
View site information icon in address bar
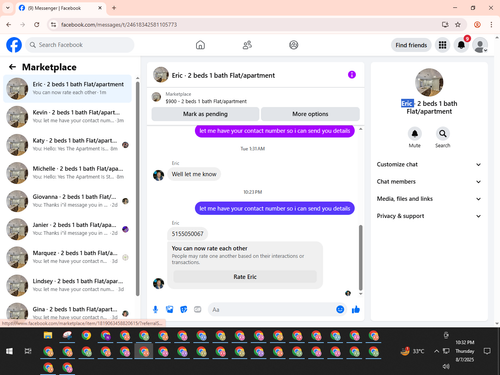[53, 25]
